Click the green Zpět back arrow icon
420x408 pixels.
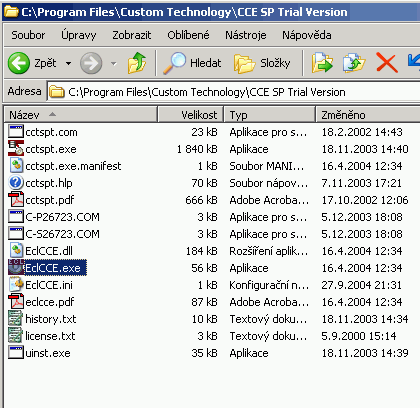click(19, 63)
